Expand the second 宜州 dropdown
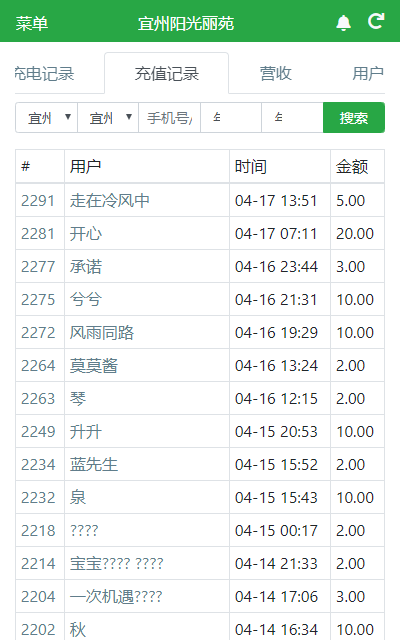This screenshot has width=400, height=640. (x=108, y=118)
